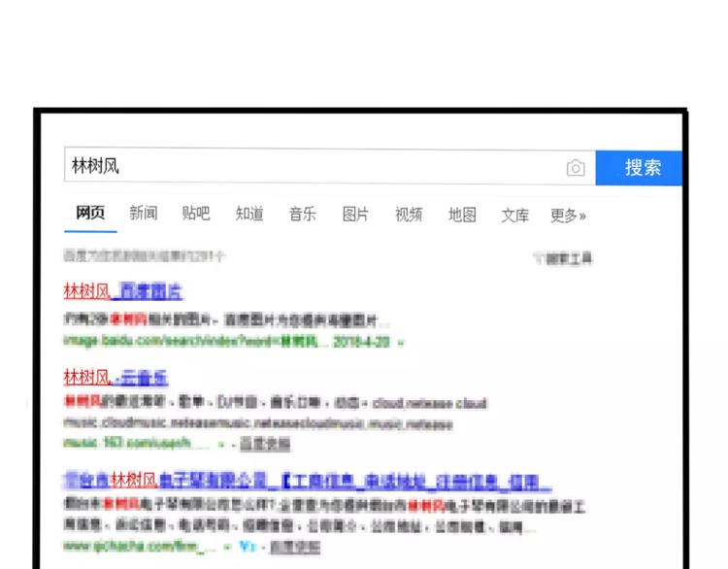Open the 图片 results tab
728x569 pixels.
(x=355, y=215)
